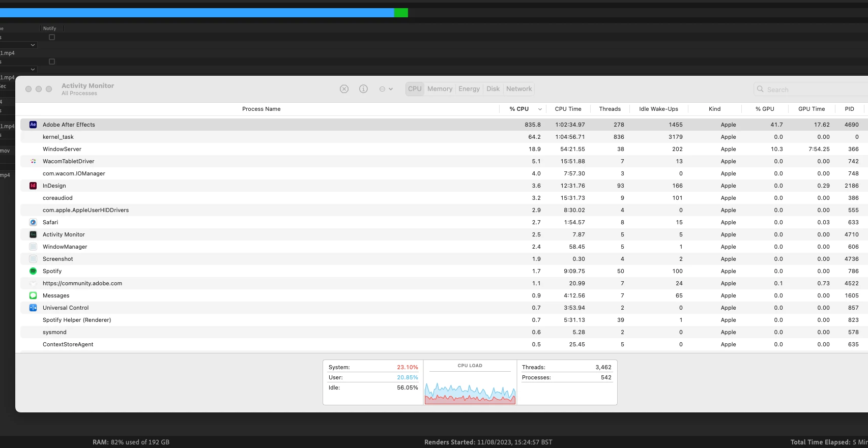Select the com.apple.AppleUserHIDDrivers row

click(x=444, y=210)
